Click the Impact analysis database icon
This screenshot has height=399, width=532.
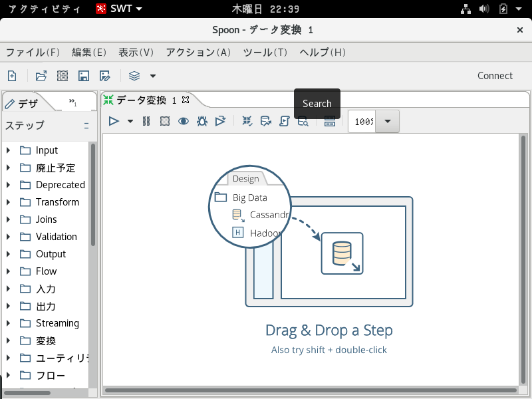coord(265,121)
